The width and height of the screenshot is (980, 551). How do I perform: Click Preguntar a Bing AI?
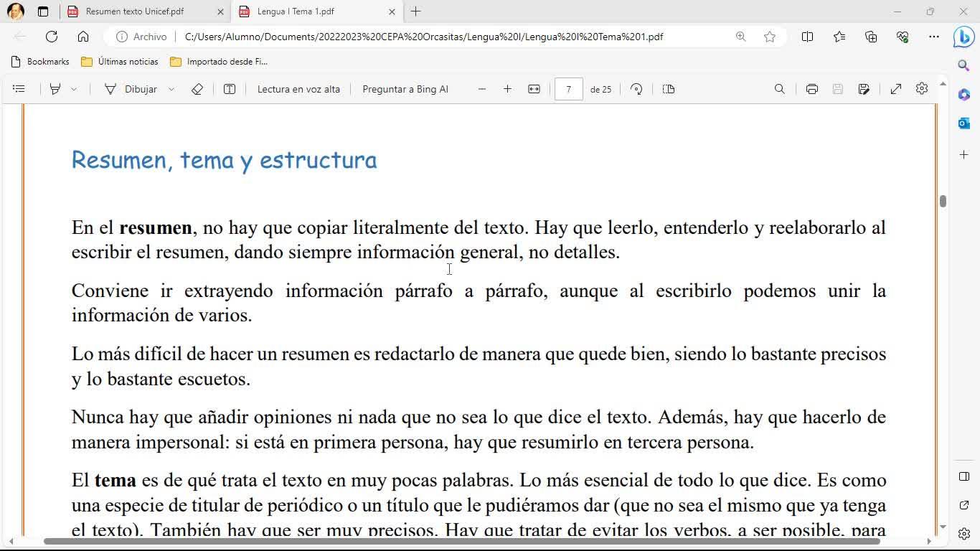[405, 89]
